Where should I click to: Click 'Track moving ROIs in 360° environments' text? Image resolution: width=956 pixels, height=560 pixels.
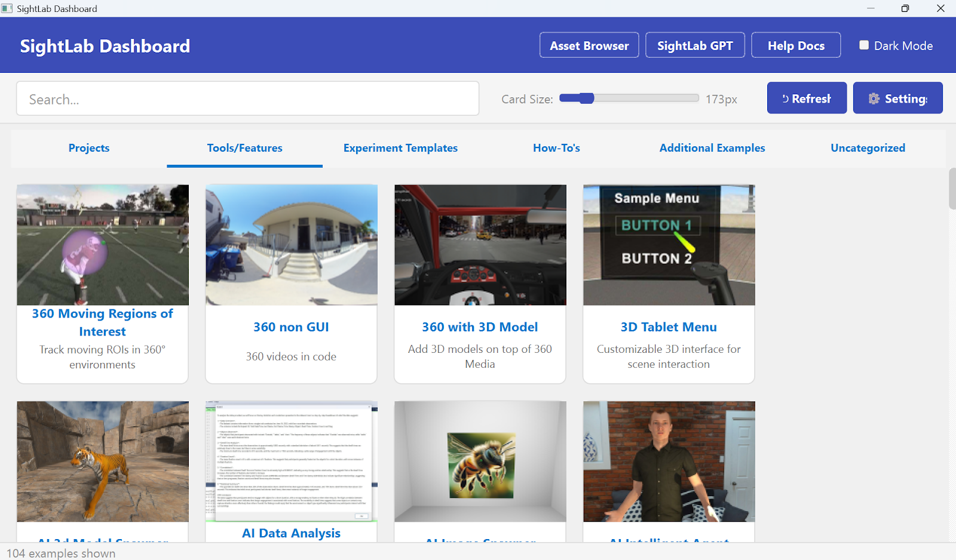(102, 357)
